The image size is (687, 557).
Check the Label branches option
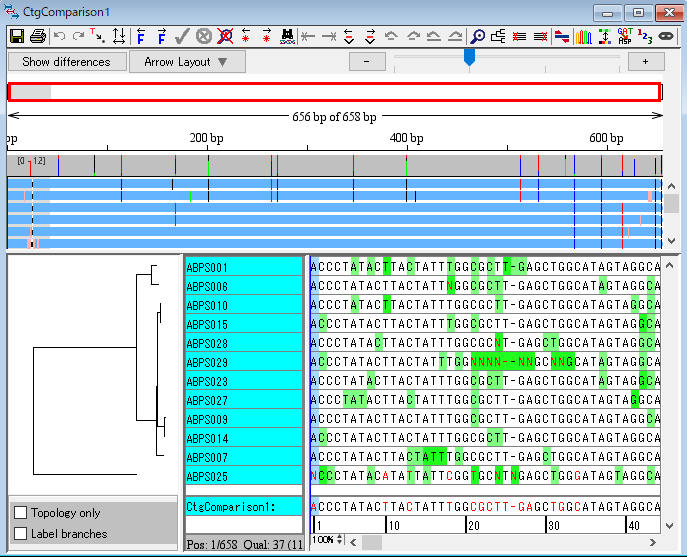coord(21,534)
